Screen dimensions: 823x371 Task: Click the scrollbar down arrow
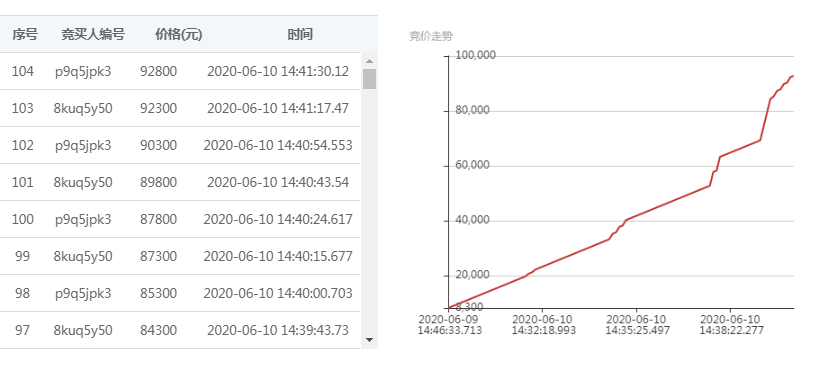pyautogui.click(x=369, y=340)
